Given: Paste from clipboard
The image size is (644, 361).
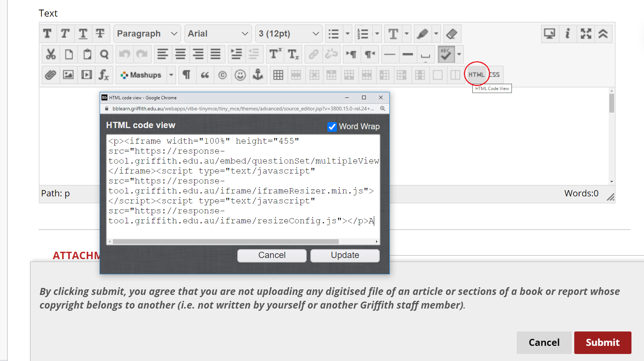Looking at the screenshot, I should [87, 55].
